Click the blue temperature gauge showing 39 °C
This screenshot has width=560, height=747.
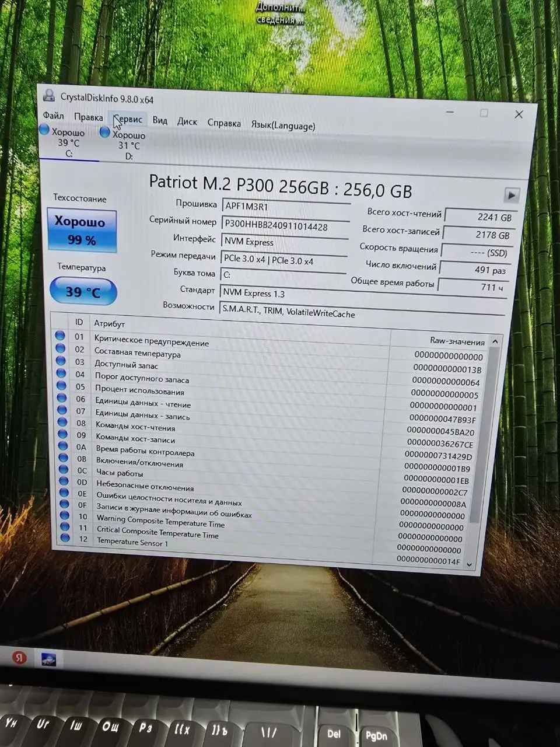(83, 291)
